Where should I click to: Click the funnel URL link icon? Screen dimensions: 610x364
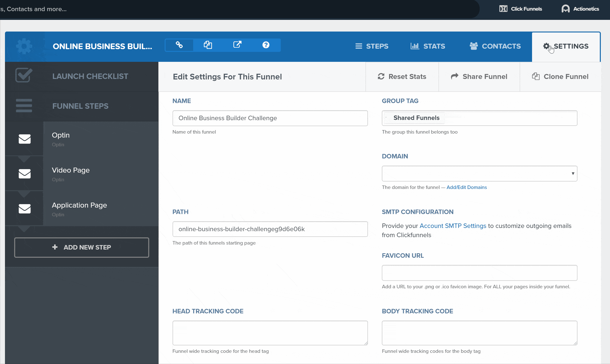[x=179, y=45]
